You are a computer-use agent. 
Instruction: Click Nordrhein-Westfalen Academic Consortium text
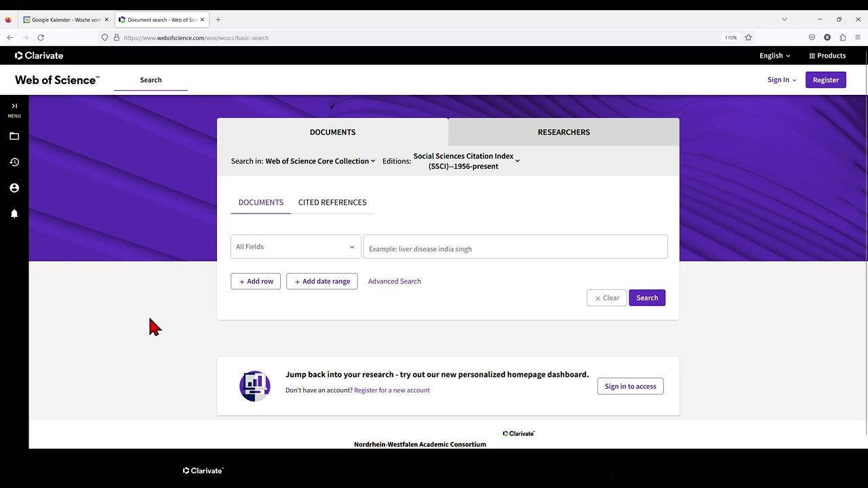(420, 445)
